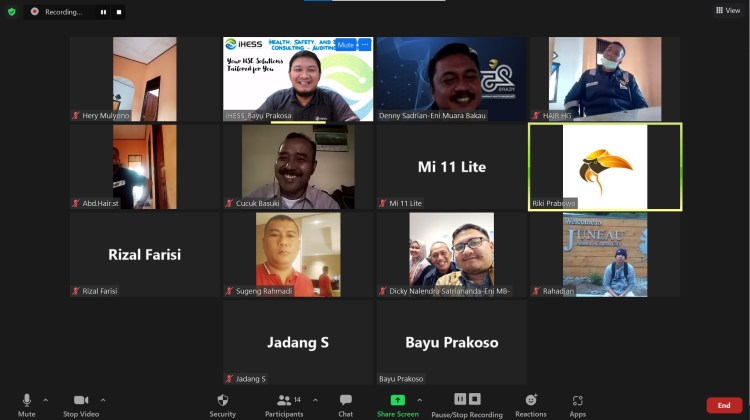The height and width of the screenshot is (420, 750).
Task: Click the green encryption shield icon
Action: coord(12,12)
